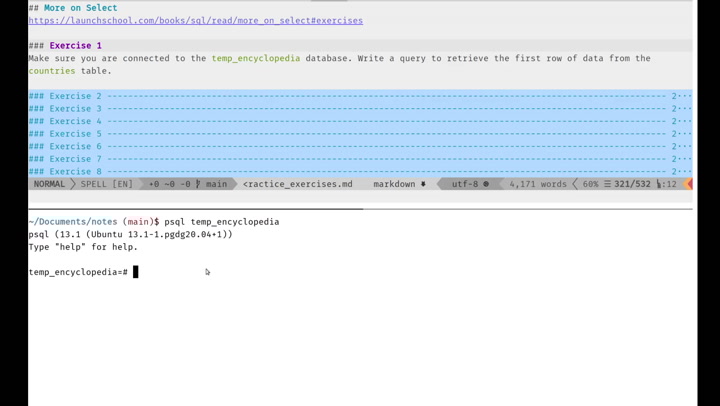Click the '### Exercise 1' heading
Screen dimensions: 720x406
point(65,45)
